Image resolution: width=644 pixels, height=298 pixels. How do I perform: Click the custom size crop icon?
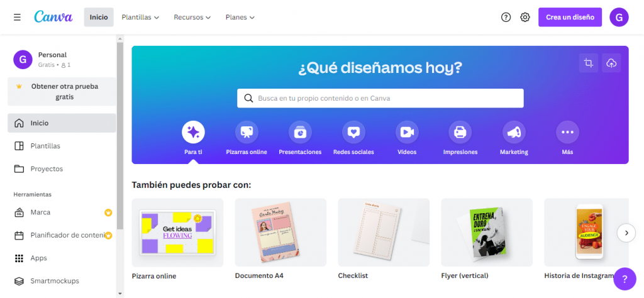pyautogui.click(x=589, y=63)
